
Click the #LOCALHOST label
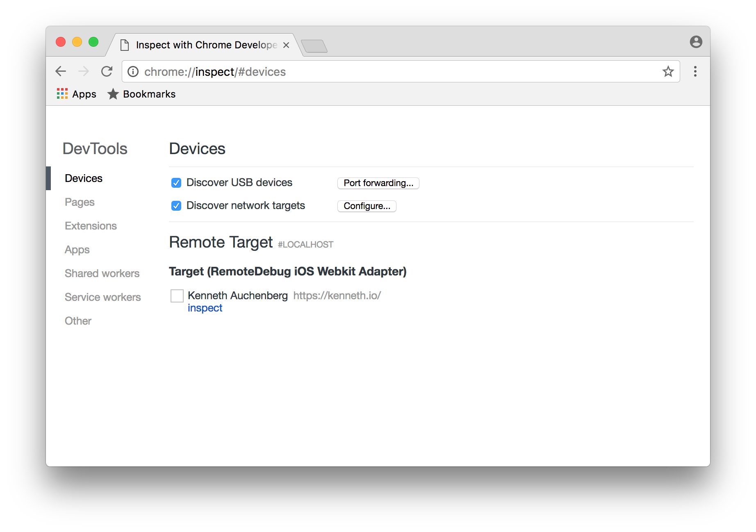click(305, 245)
